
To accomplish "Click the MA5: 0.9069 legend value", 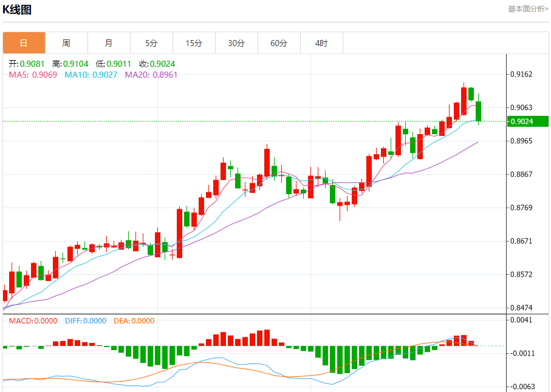I will (33, 75).
